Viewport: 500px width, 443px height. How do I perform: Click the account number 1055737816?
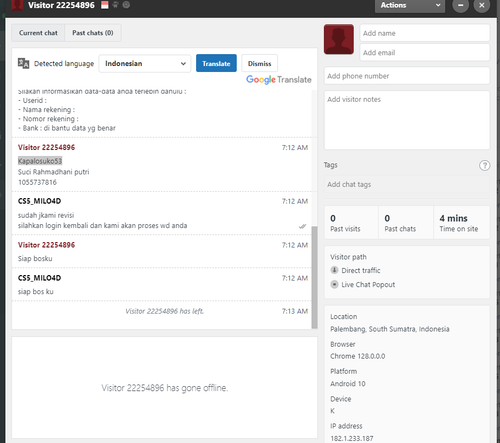click(37, 182)
